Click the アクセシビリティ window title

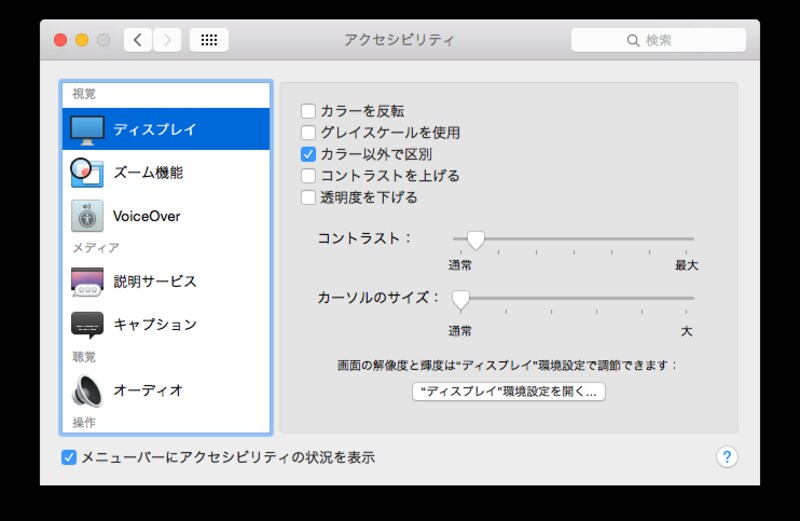point(399,40)
